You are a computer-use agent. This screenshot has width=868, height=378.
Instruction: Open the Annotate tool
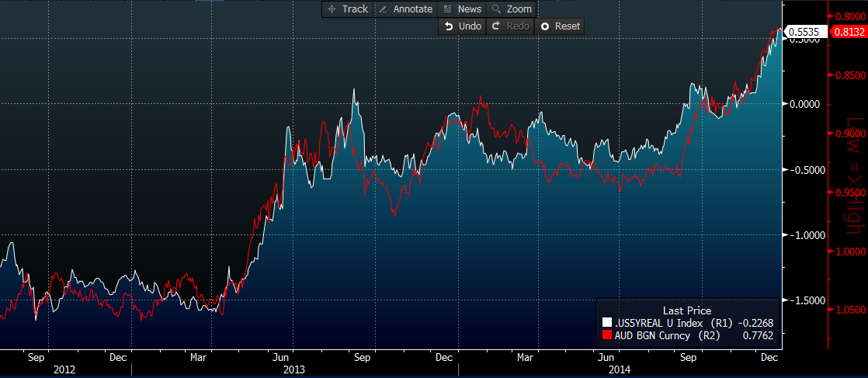406,9
